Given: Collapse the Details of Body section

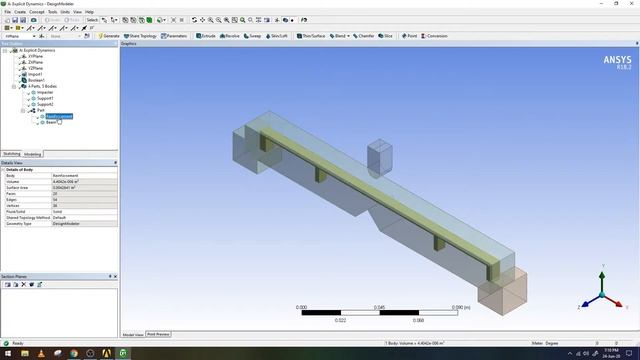Looking at the screenshot, I should (3, 169).
